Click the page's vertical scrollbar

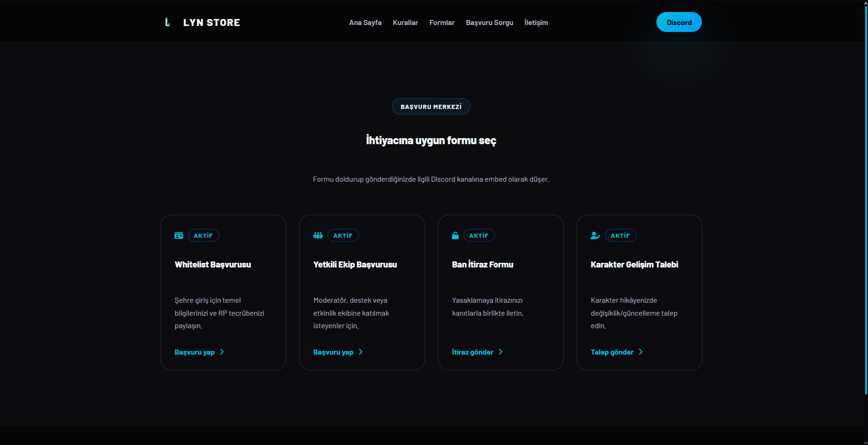866,199
